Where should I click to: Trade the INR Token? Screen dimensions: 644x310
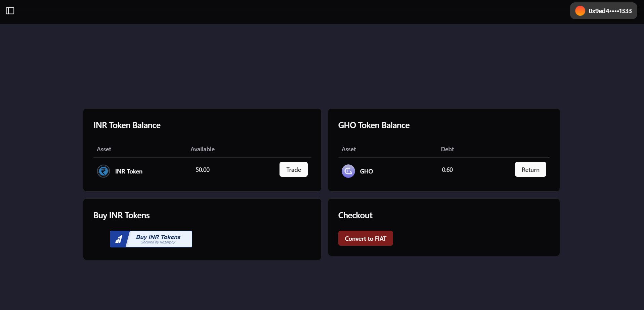(294, 169)
